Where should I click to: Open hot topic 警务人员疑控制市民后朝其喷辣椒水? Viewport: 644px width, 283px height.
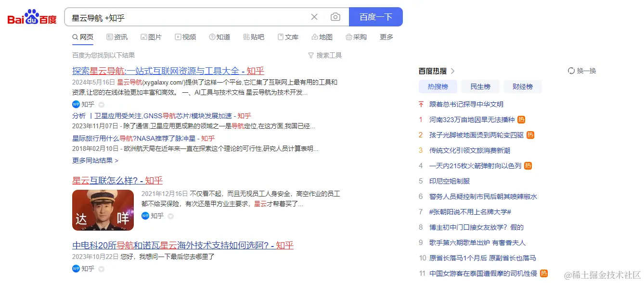coord(483,197)
